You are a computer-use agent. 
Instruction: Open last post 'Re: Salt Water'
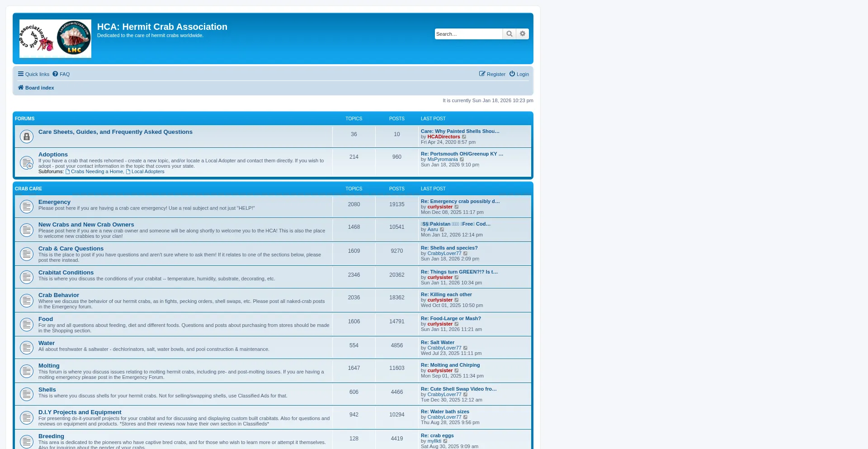[x=437, y=343]
